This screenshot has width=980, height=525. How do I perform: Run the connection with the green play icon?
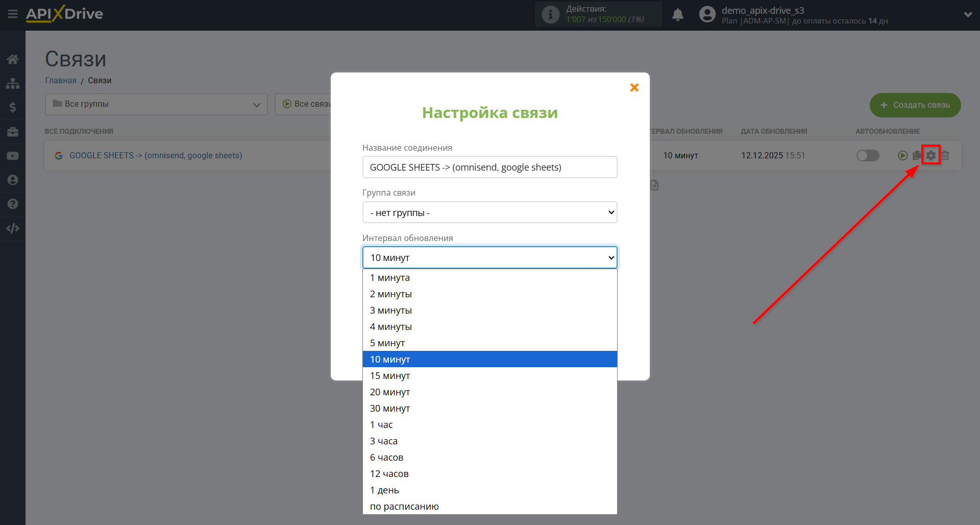pos(903,155)
